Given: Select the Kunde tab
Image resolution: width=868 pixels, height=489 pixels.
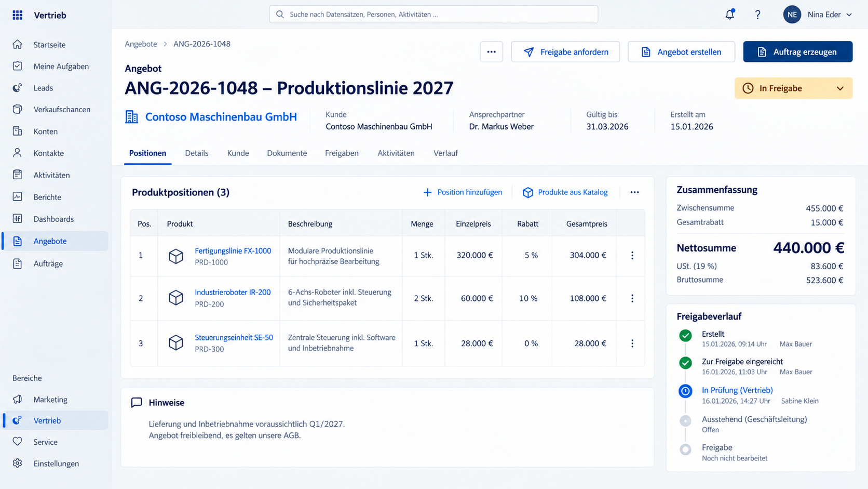Looking at the screenshot, I should pyautogui.click(x=238, y=153).
